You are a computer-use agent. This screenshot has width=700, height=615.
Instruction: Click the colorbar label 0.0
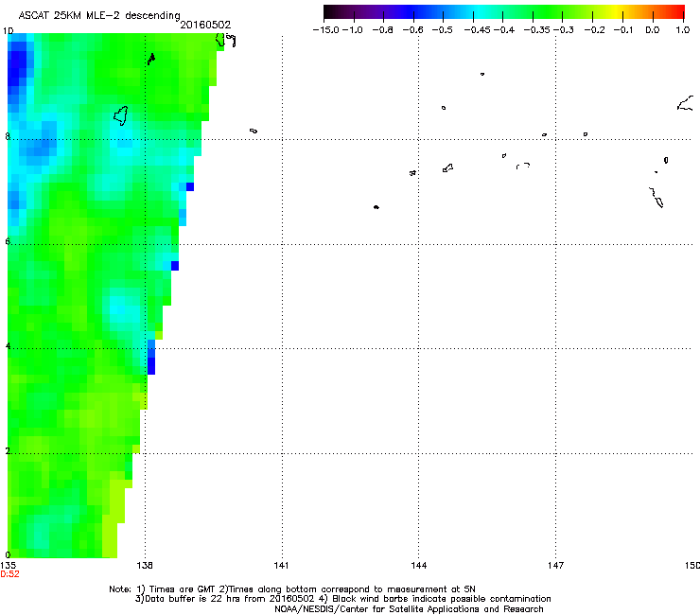(x=653, y=30)
